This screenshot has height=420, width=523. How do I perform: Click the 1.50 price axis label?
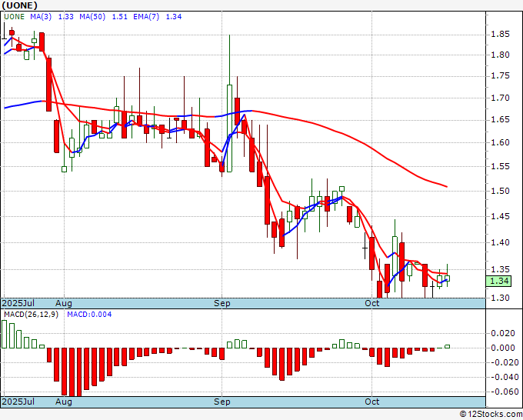coord(500,191)
